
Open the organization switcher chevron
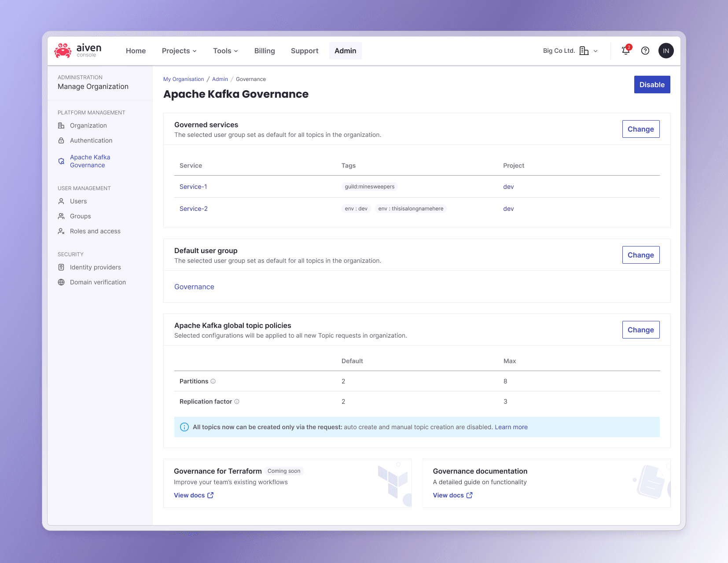pos(596,51)
